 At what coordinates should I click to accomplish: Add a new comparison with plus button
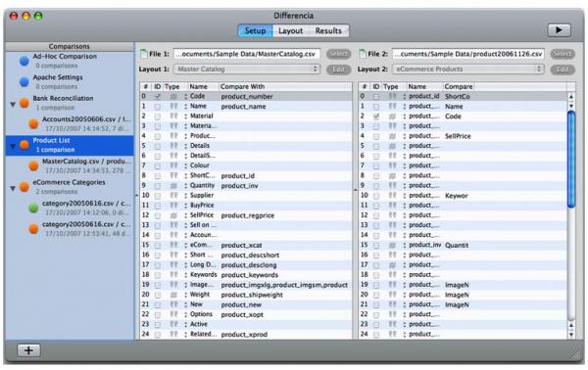(28, 350)
